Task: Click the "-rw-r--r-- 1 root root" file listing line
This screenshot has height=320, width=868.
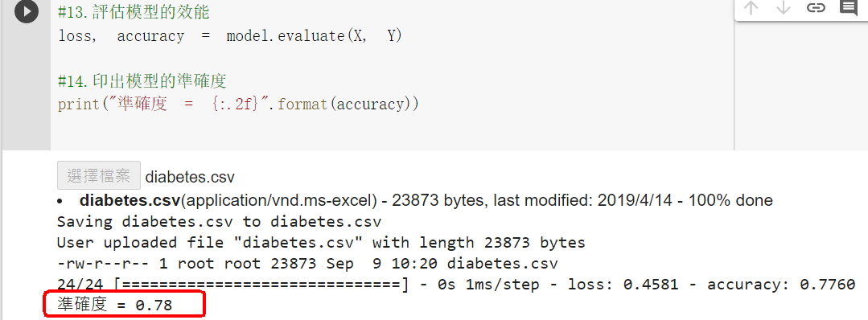Action: 307,264
